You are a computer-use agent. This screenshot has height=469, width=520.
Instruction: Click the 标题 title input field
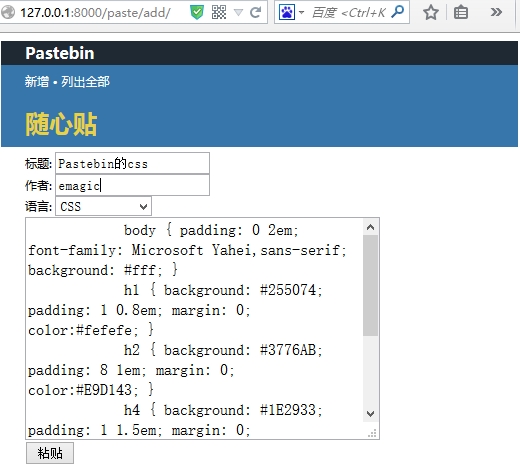click(132, 163)
